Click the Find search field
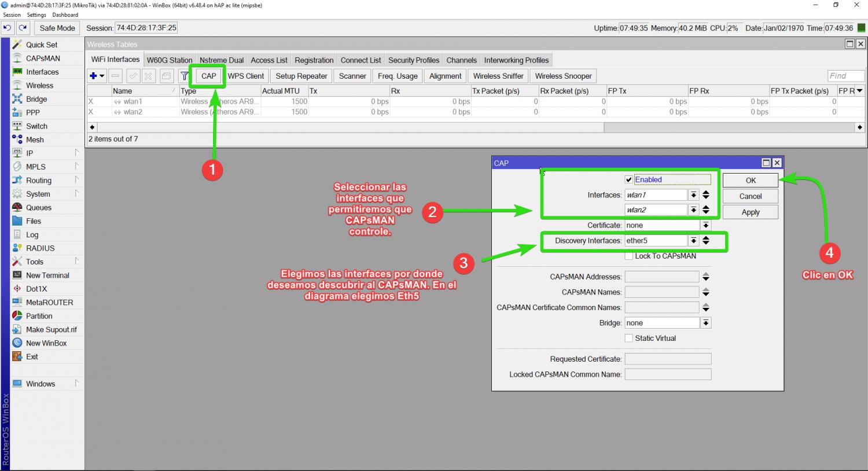This screenshot has height=471, width=868. point(845,76)
